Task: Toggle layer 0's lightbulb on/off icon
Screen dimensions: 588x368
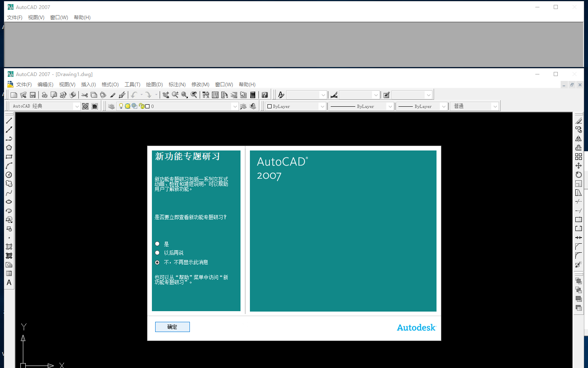Action: pyautogui.click(x=121, y=106)
